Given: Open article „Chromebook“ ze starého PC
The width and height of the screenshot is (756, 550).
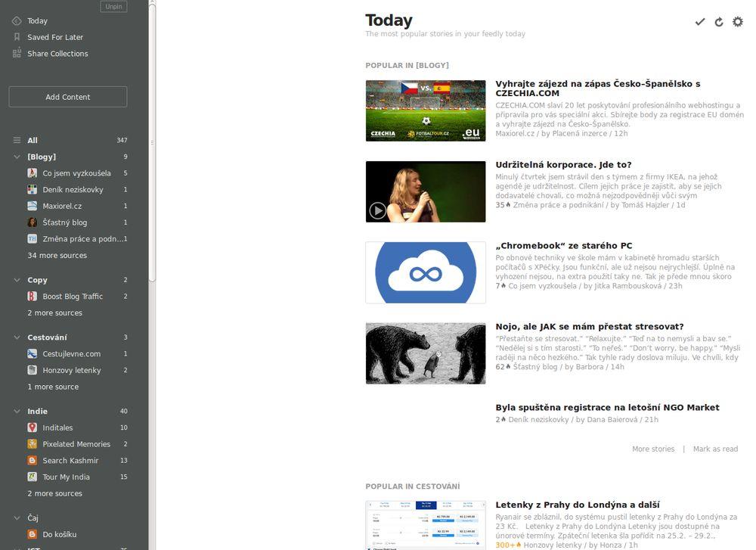Looking at the screenshot, I should [564, 246].
